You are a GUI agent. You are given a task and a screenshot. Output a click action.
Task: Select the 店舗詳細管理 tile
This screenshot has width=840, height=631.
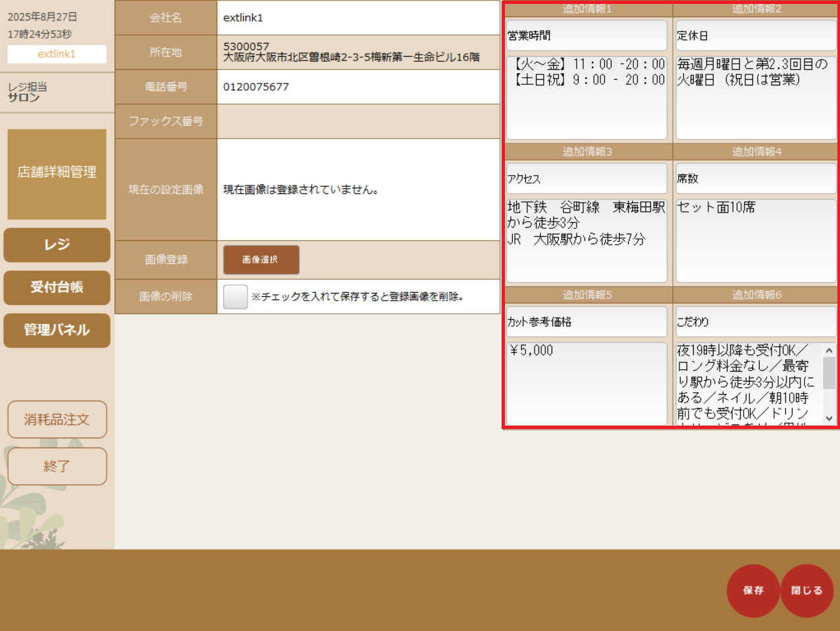point(57,174)
